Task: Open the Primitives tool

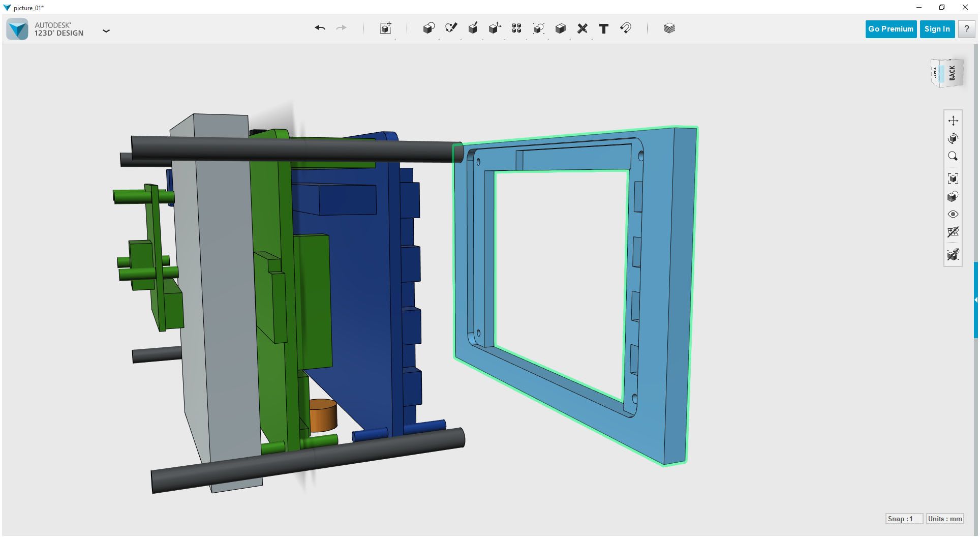Action: (x=428, y=28)
